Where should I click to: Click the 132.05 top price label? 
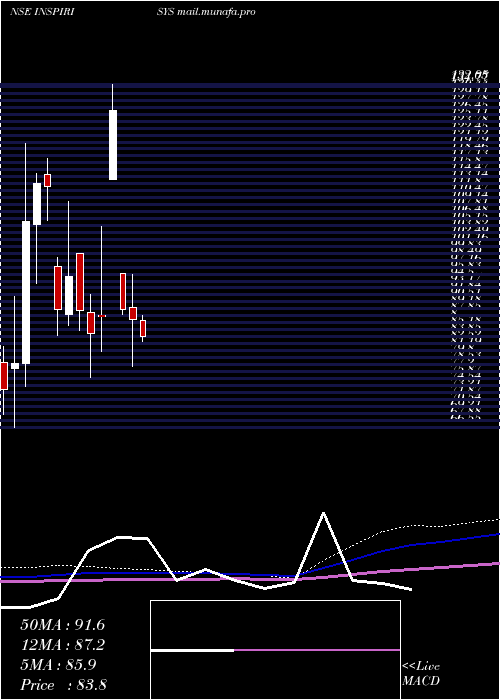click(470, 75)
